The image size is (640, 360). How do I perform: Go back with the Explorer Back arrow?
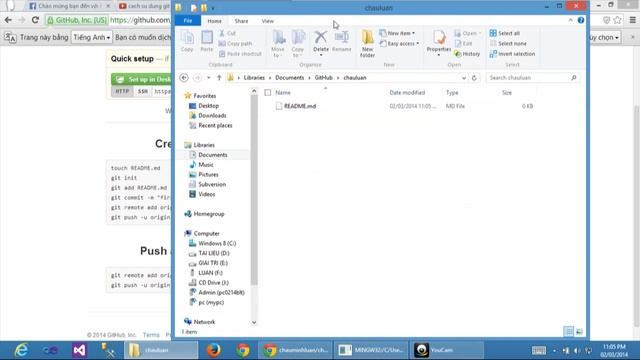(184, 78)
